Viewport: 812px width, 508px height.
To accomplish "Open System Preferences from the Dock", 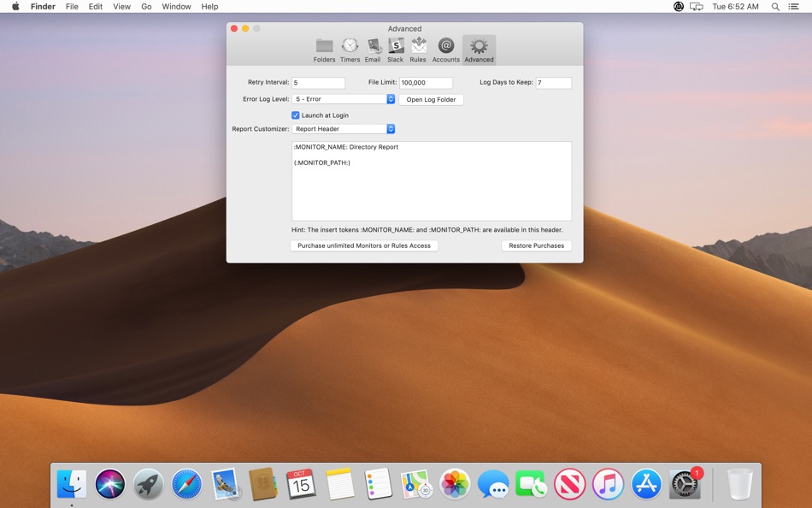I will click(685, 484).
